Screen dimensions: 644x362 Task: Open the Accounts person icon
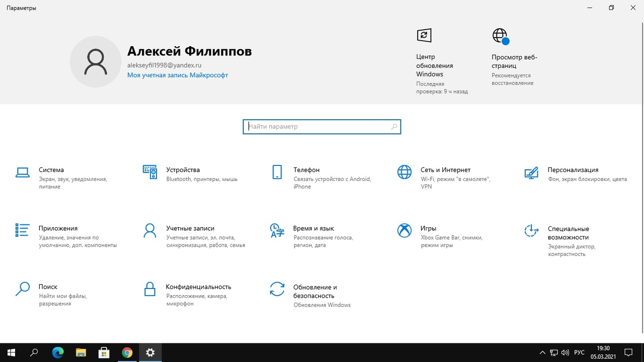[x=150, y=230]
